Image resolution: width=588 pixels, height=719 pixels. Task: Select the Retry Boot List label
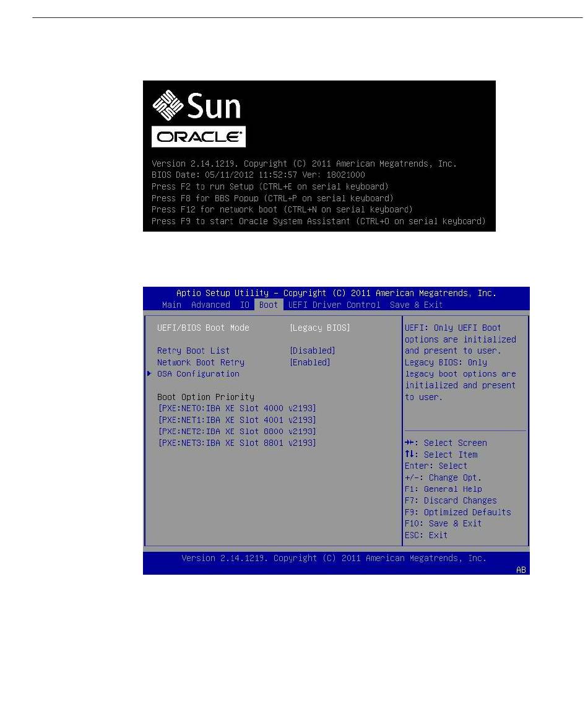193,351
